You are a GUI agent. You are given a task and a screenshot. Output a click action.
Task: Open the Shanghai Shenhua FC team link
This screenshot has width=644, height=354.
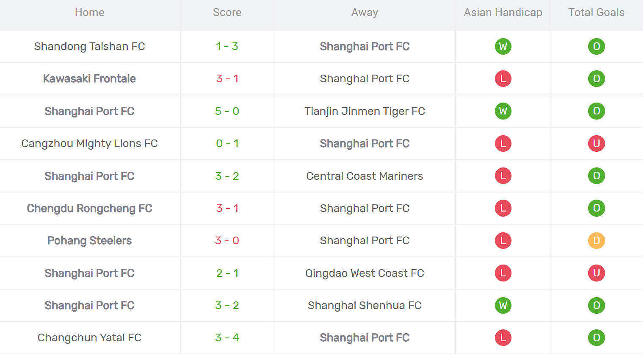(365, 305)
